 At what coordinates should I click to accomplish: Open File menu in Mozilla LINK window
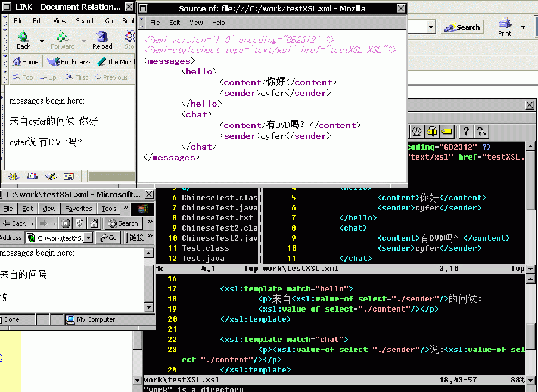pyautogui.click(x=18, y=21)
